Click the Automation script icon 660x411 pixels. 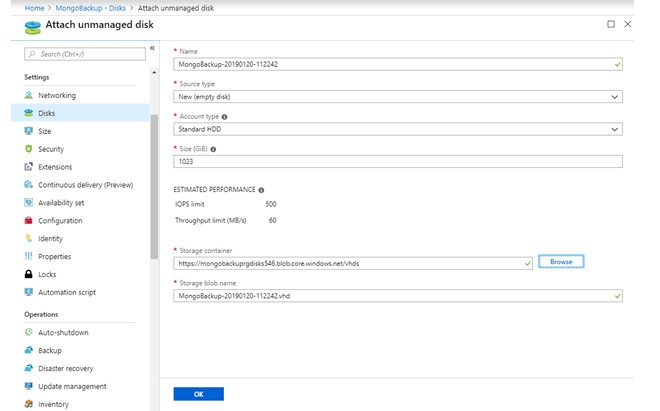click(29, 292)
